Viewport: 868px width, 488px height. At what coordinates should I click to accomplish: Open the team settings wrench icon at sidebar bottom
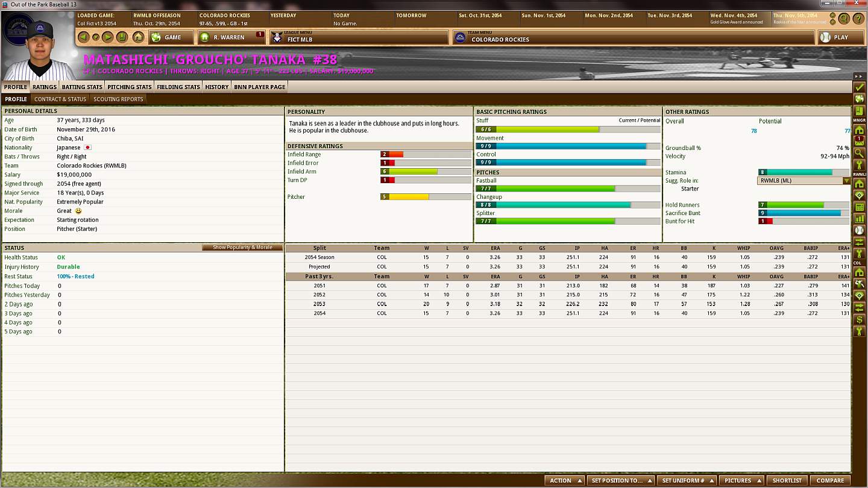(x=860, y=331)
